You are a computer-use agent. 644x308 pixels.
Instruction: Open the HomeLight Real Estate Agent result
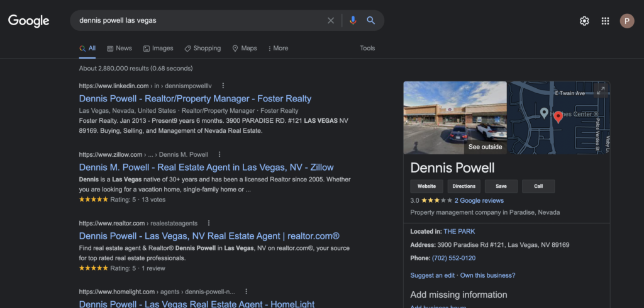coord(197,304)
